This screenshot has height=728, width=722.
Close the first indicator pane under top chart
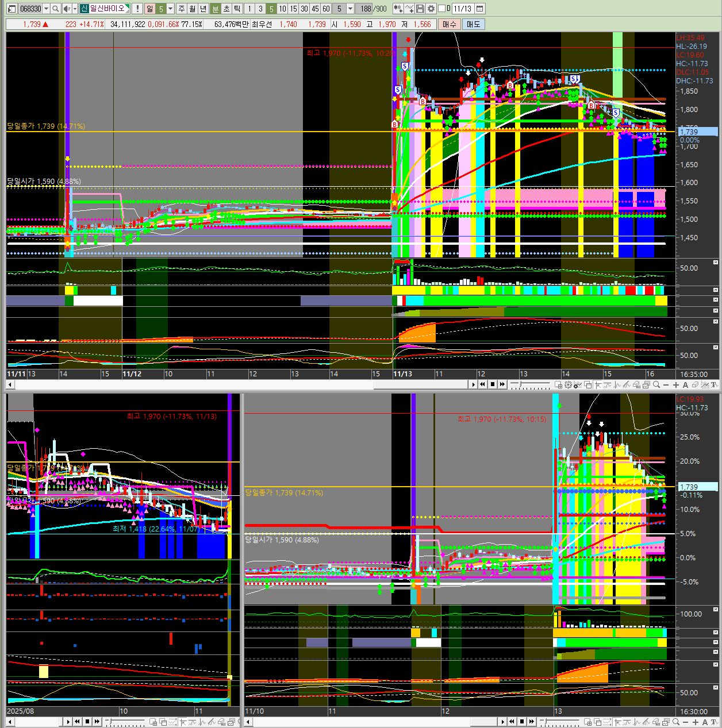tap(716, 263)
